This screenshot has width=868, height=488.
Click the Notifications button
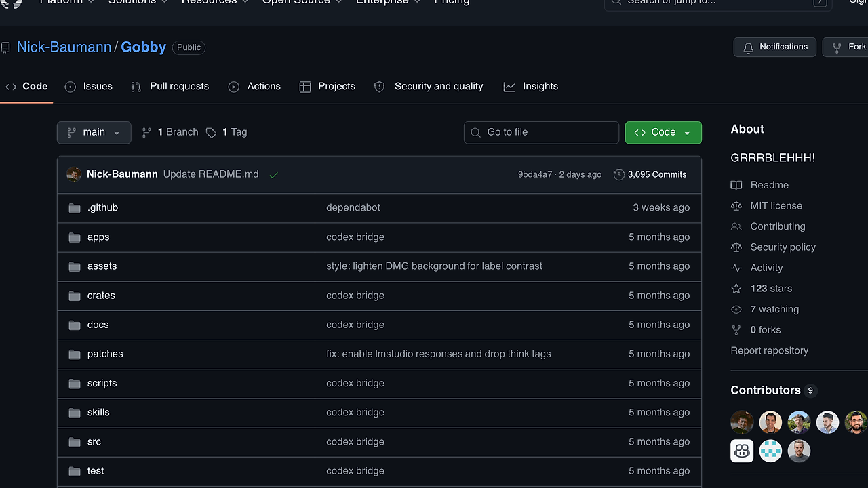point(775,47)
